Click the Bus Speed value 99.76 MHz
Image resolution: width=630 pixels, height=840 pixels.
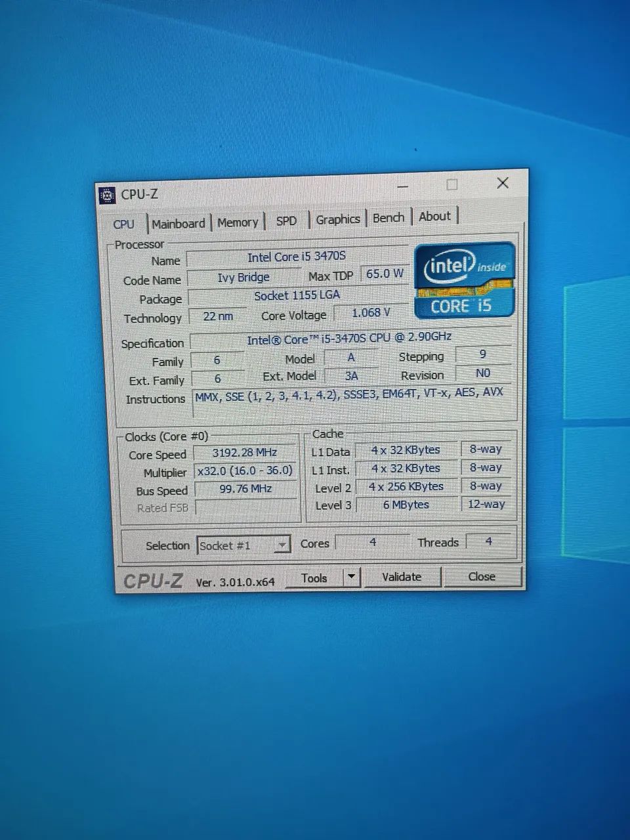[245, 489]
